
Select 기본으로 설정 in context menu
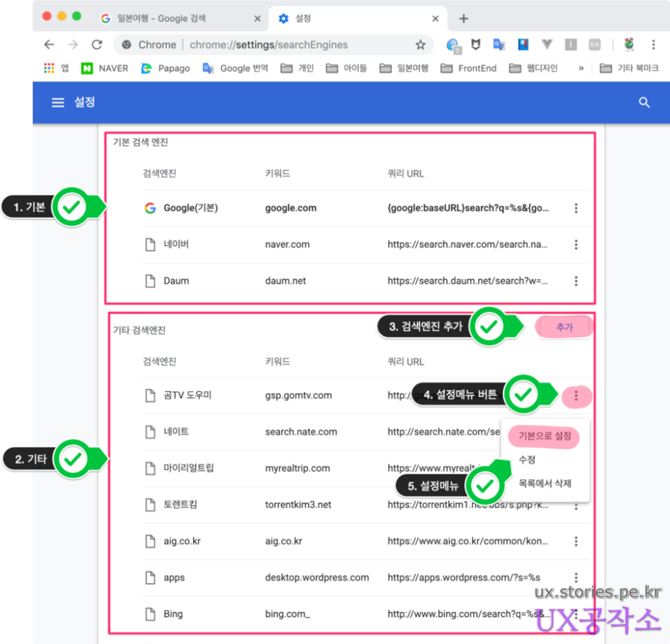[545, 437]
